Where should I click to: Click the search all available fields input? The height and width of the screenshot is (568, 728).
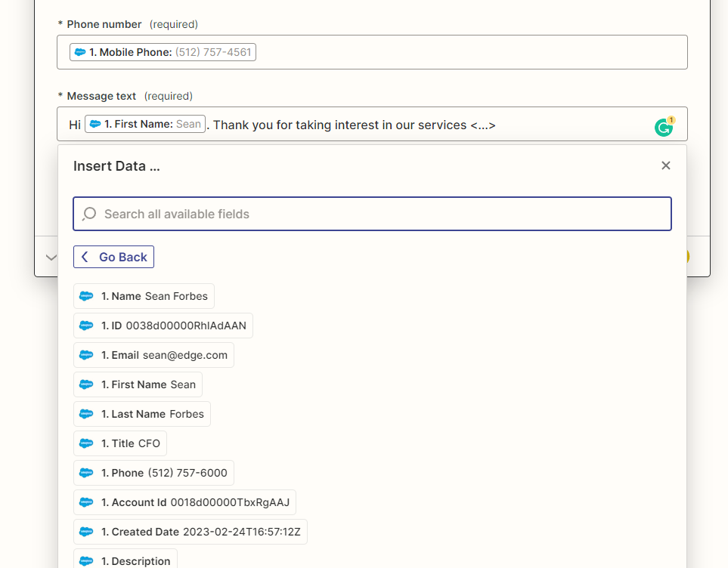coord(372,214)
